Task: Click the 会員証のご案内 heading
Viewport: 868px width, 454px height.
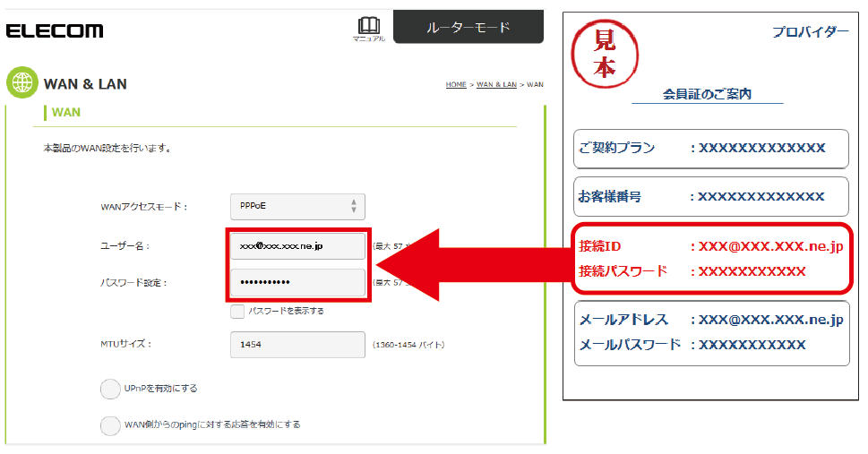Action: 707,94
